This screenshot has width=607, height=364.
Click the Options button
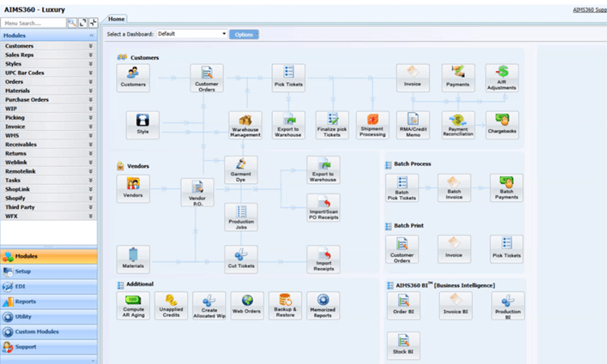click(244, 35)
